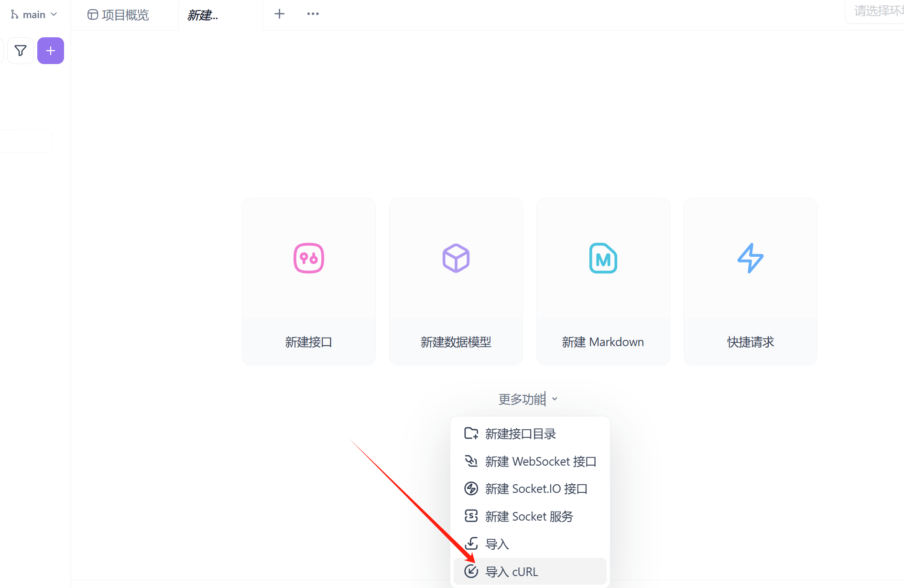This screenshot has width=904, height=588.
Task: Click the cURL import icon in the menu
Action: (471, 571)
